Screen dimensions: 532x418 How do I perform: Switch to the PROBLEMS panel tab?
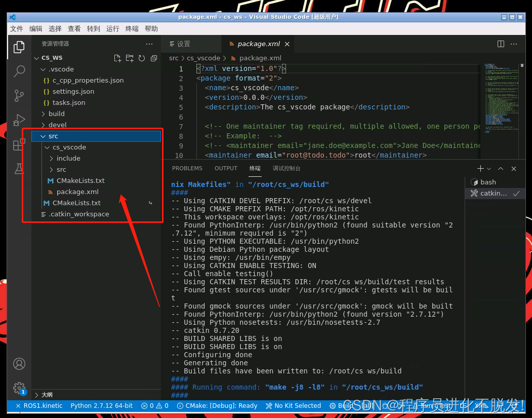[187, 168]
